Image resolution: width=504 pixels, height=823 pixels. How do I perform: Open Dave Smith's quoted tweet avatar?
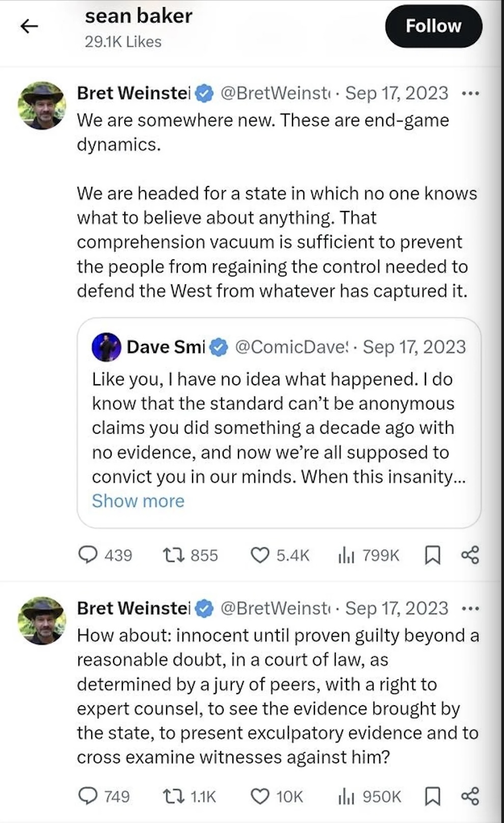pyautogui.click(x=106, y=347)
